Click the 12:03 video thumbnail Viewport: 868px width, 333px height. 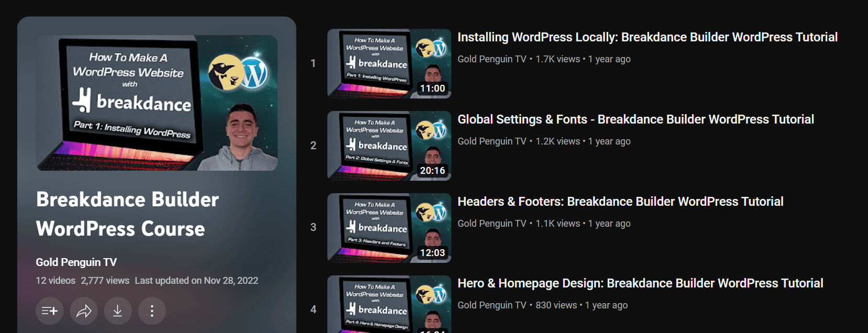389,228
